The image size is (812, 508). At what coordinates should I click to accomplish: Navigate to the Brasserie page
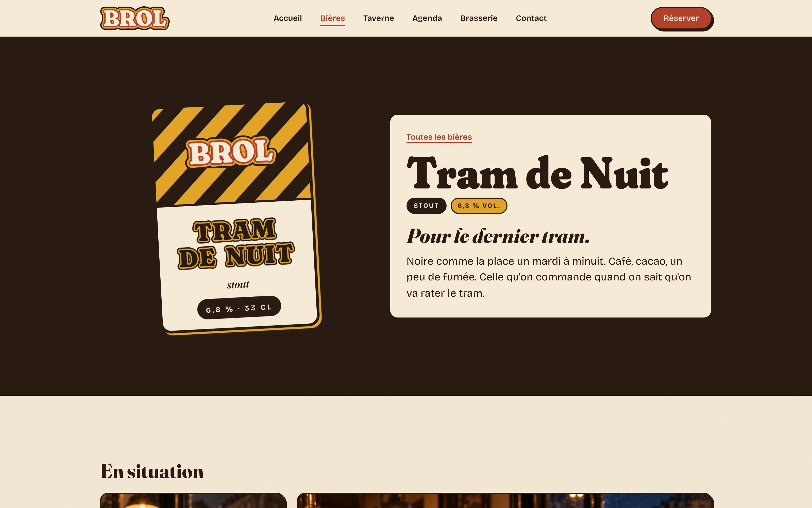point(479,18)
